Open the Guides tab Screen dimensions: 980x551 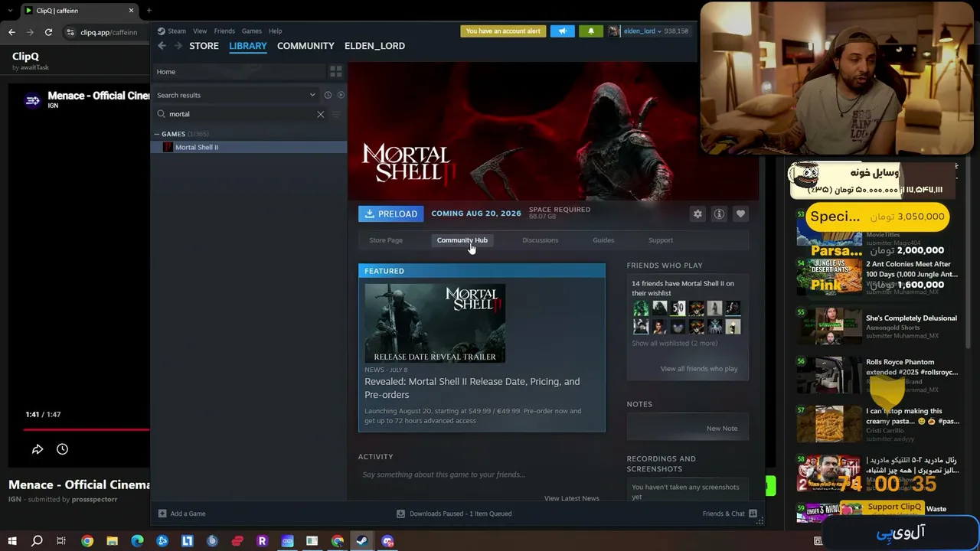(x=603, y=240)
